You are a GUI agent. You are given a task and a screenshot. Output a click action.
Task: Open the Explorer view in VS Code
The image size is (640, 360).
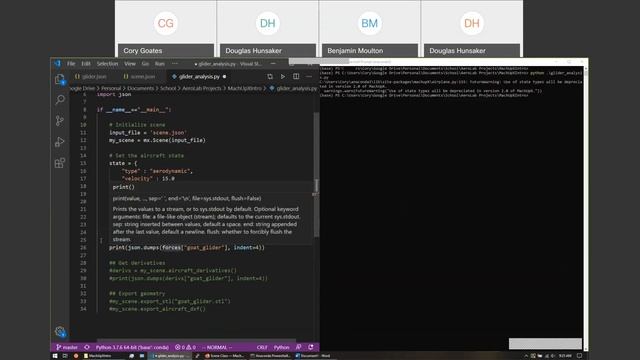60,79
